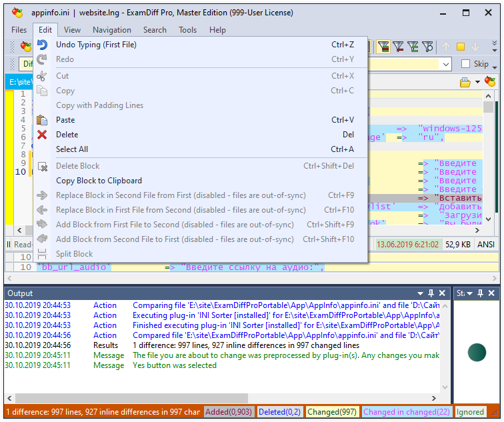Click the previous difference up arrow
The height and width of the screenshot is (422, 504).
446,47
